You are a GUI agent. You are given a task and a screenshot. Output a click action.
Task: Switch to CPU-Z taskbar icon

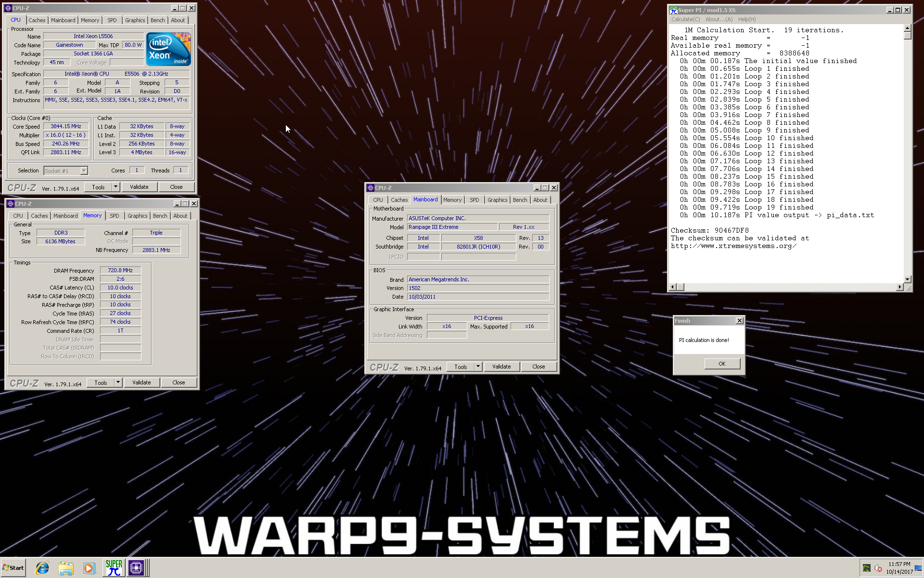coord(136,568)
